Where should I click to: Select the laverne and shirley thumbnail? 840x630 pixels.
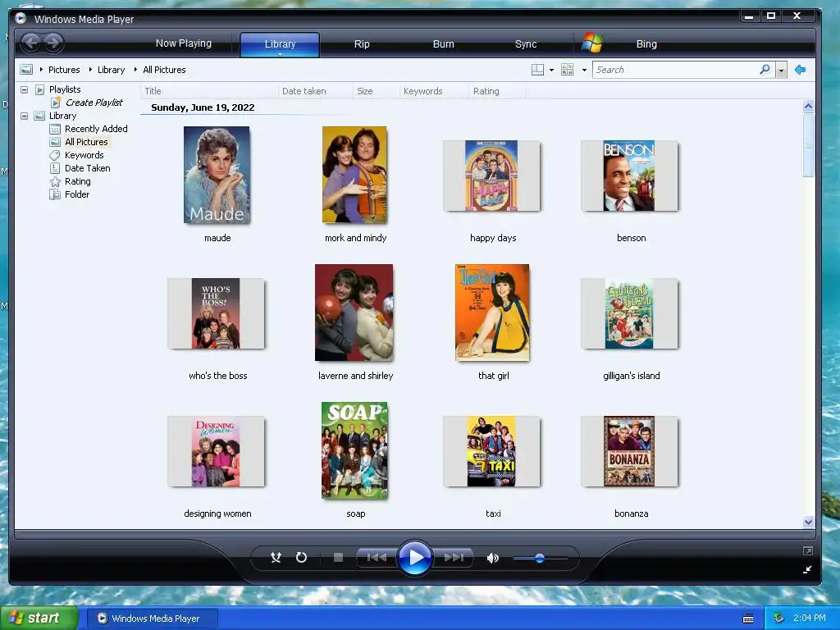(354, 313)
